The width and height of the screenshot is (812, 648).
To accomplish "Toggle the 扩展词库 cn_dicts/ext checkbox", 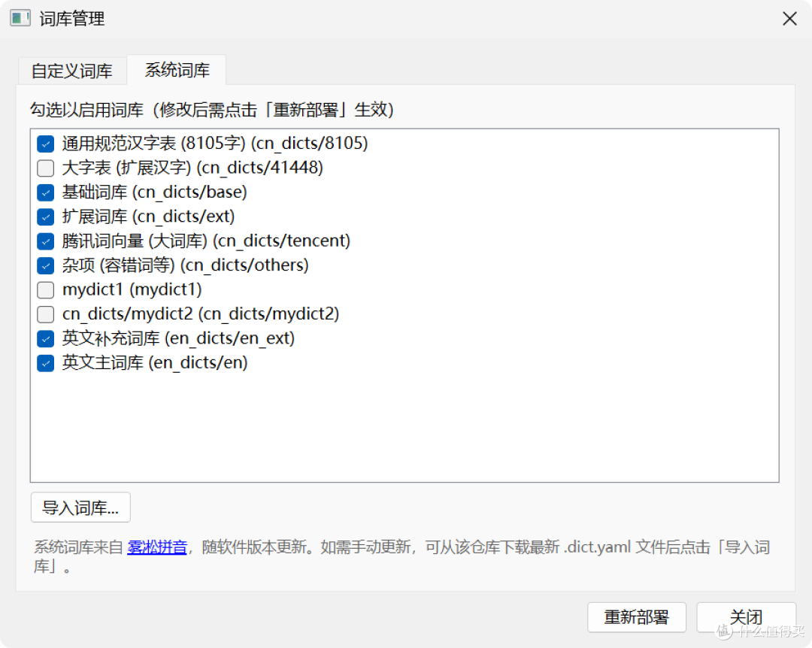I will [x=46, y=217].
